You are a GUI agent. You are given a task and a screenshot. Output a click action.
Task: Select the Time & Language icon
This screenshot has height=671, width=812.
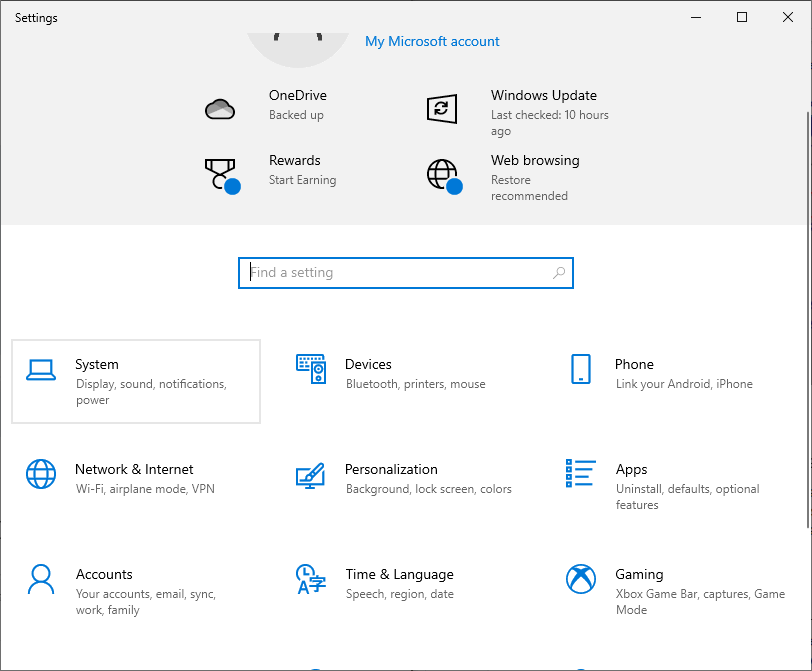click(311, 579)
